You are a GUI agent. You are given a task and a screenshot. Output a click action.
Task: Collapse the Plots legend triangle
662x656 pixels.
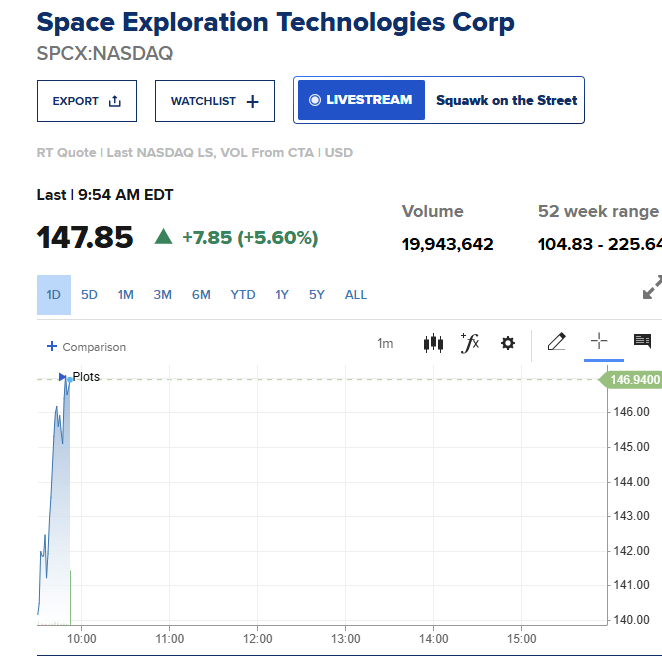pyautogui.click(x=62, y=377)
